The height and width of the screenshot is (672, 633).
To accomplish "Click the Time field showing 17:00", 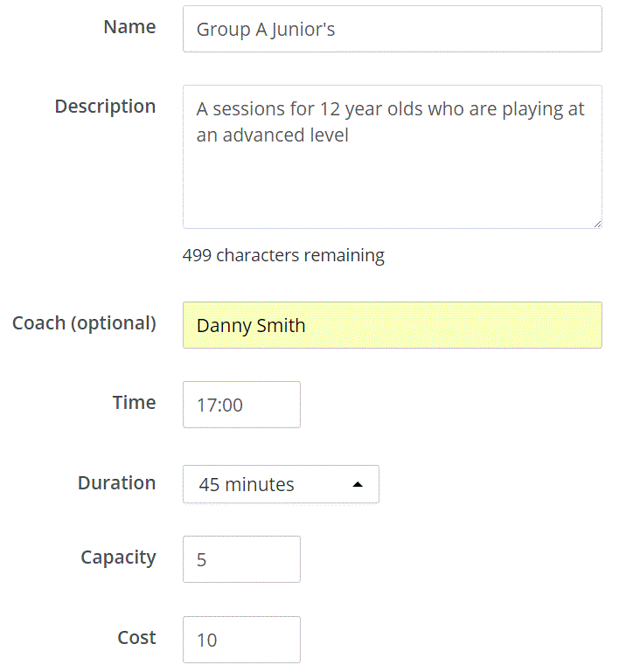I will (241, 405).
